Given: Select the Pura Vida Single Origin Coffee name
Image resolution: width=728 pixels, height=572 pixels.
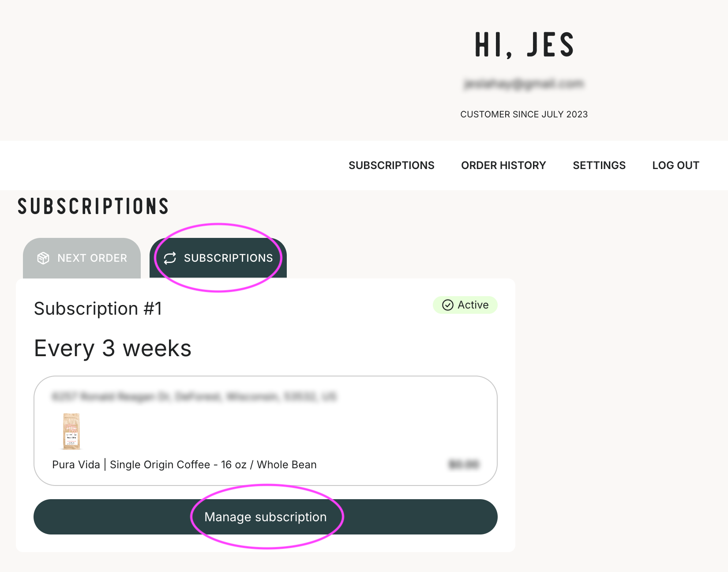Looking at the screenshot, I should 184,465.
